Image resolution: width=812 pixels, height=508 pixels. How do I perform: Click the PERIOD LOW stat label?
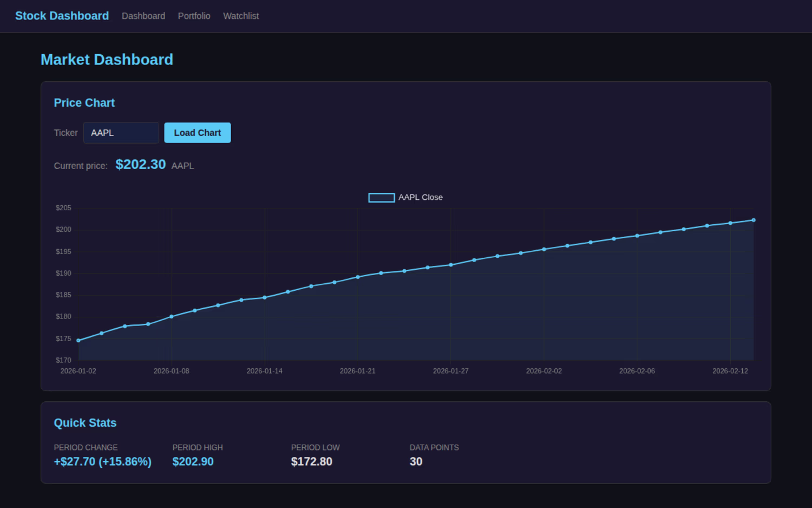[316, 448]
